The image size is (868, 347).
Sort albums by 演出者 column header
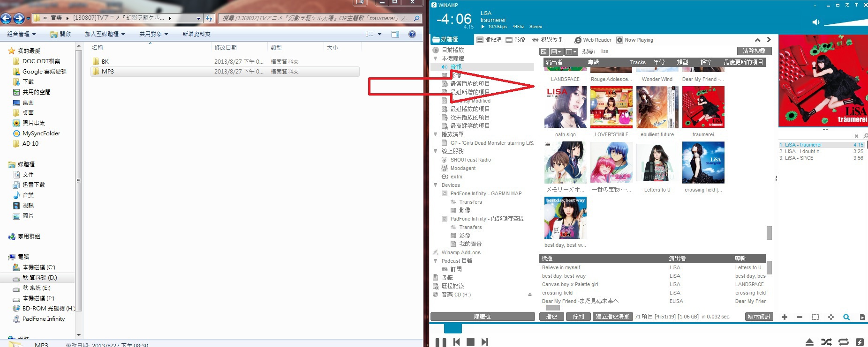click(554, 62)
